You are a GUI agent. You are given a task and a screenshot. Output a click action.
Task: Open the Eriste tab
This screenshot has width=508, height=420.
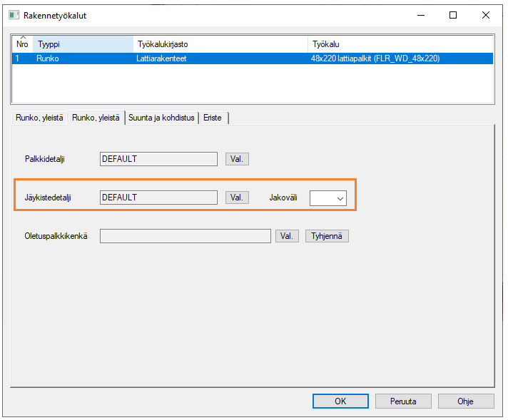click(213, 118)
